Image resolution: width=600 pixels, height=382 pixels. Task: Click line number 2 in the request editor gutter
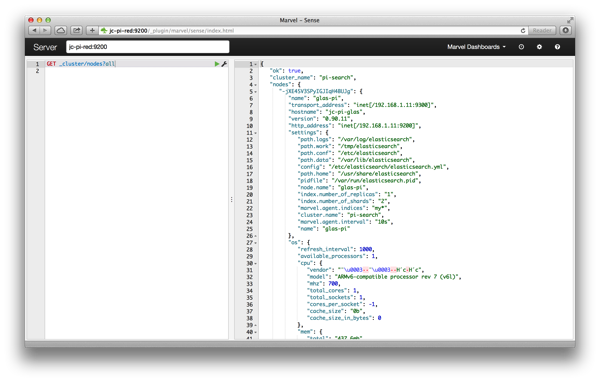coord(38,71)
